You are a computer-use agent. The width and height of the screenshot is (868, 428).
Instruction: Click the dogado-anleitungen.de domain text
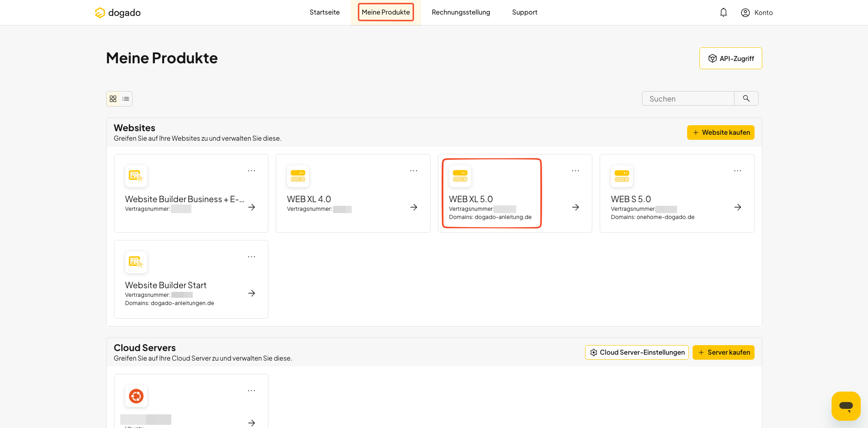[x=182, y=303]
